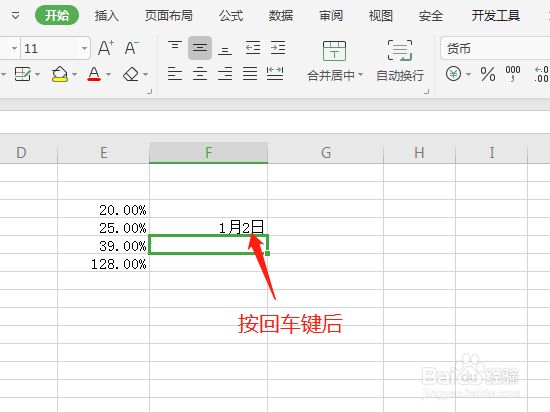This screenshot has height=412, width=550.
Task: Open the currency symbol dropdown arrow
Action: tap(468, 74)
